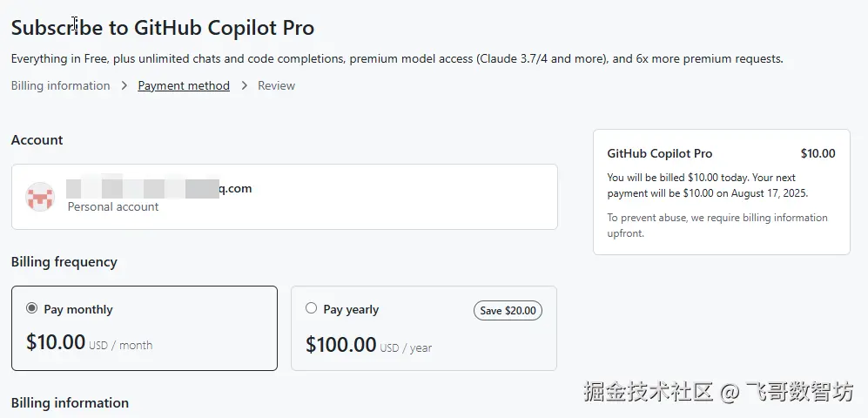868x418 pixels.
Task: Click the Billing information section heading below
Action: pyautogui.click(x=70, y=402)
